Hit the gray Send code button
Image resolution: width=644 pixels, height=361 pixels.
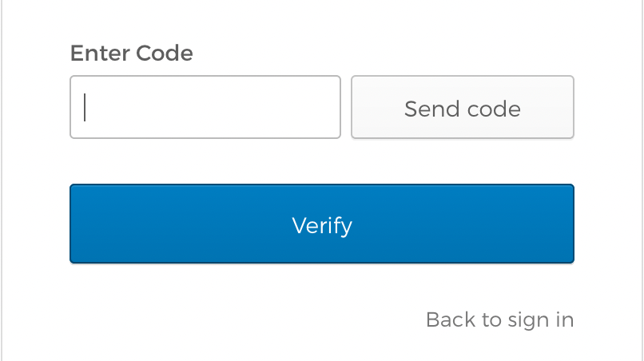(462, 108)
